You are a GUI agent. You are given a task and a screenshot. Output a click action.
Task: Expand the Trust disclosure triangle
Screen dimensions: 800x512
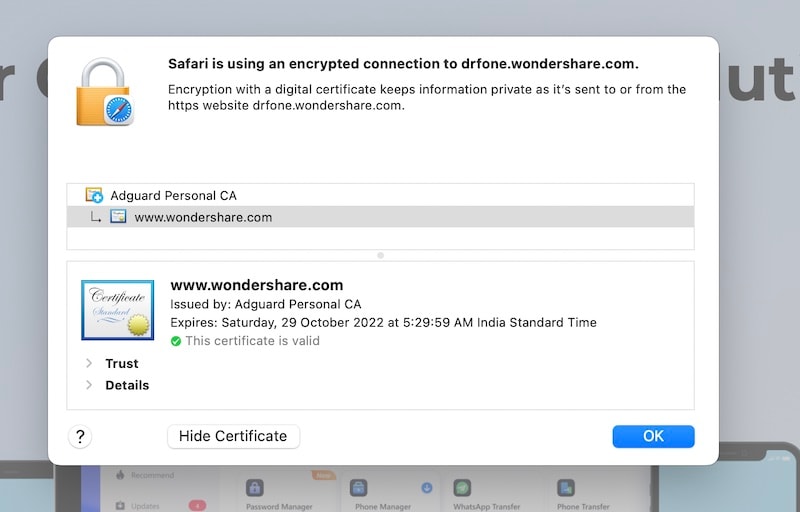[x=89, y=364]
